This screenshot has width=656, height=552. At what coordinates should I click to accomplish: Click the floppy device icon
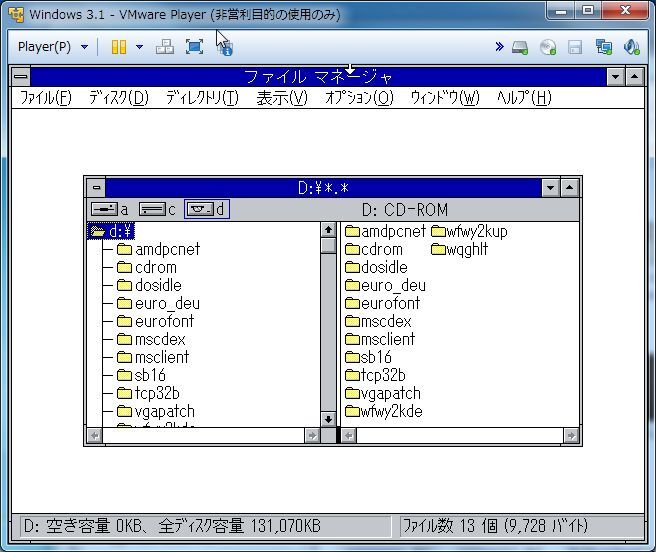575,47
